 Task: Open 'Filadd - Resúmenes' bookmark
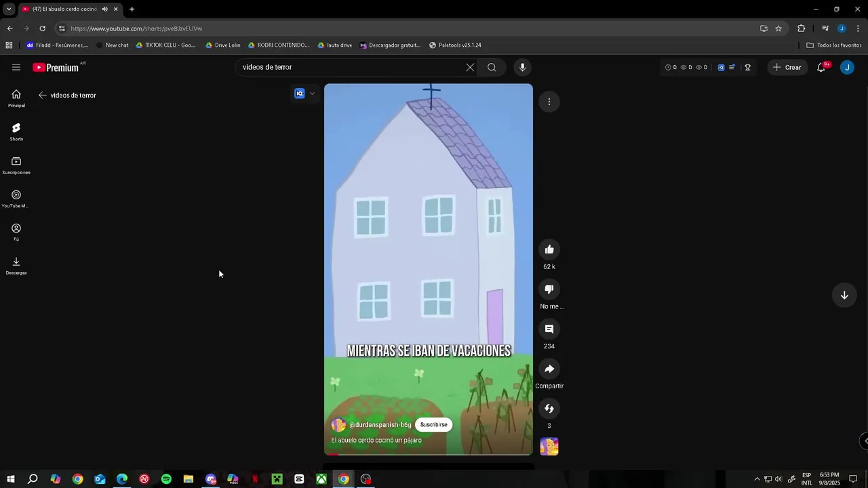click(x=57, y=45)
